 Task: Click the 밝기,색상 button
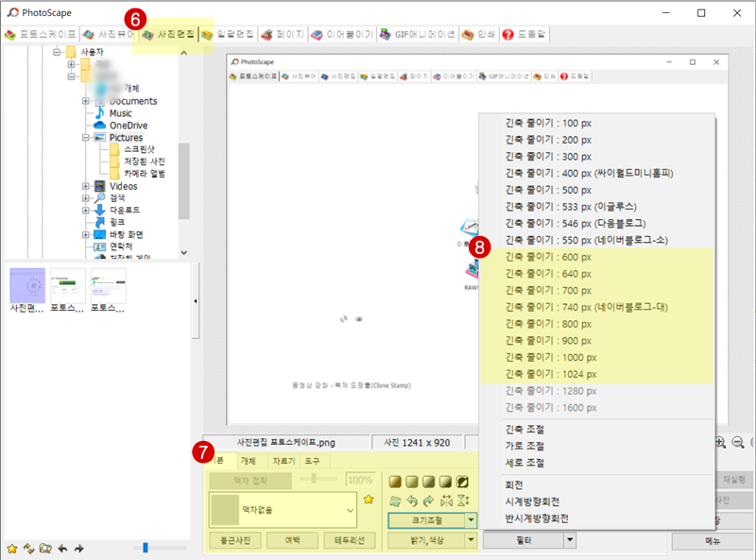[427, 541]
